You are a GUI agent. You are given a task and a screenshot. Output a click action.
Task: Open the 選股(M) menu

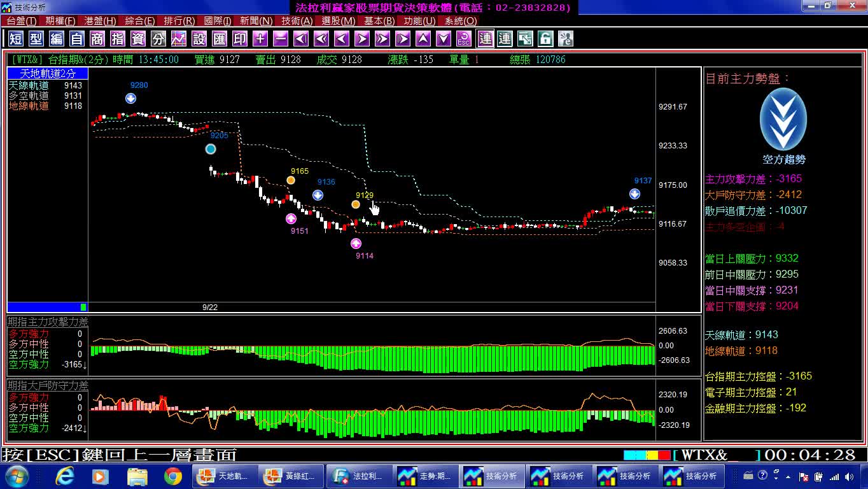[338, 21]
